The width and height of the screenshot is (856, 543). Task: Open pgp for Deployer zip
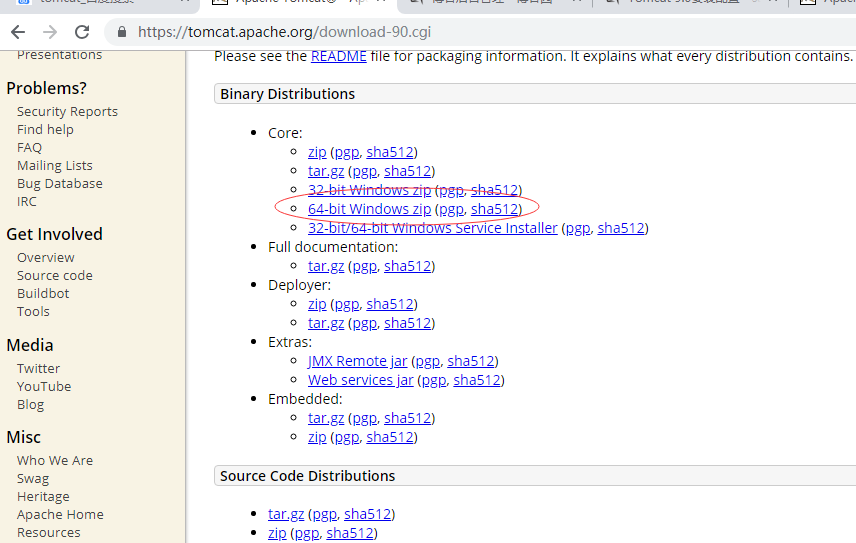click(x=347, y=304)
